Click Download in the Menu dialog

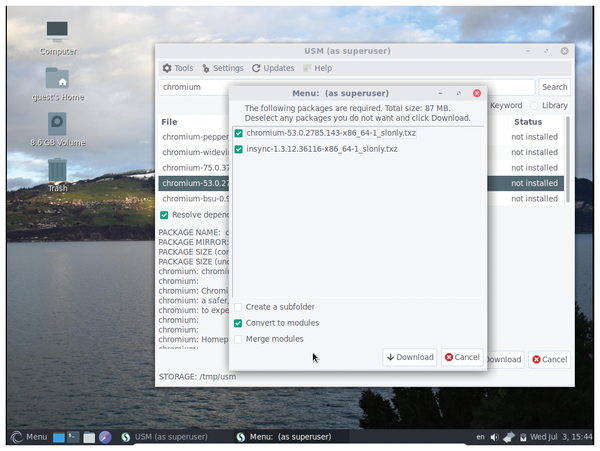tap(410, 357)
